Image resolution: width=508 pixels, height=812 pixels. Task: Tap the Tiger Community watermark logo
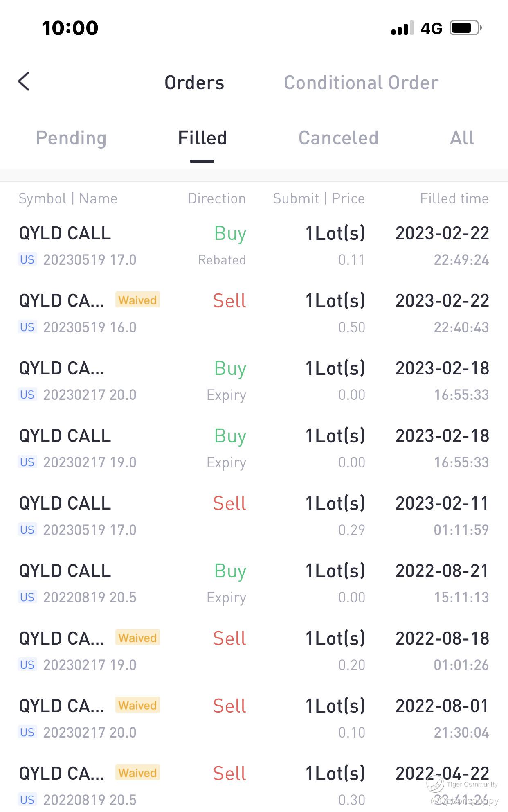[435, 784]
